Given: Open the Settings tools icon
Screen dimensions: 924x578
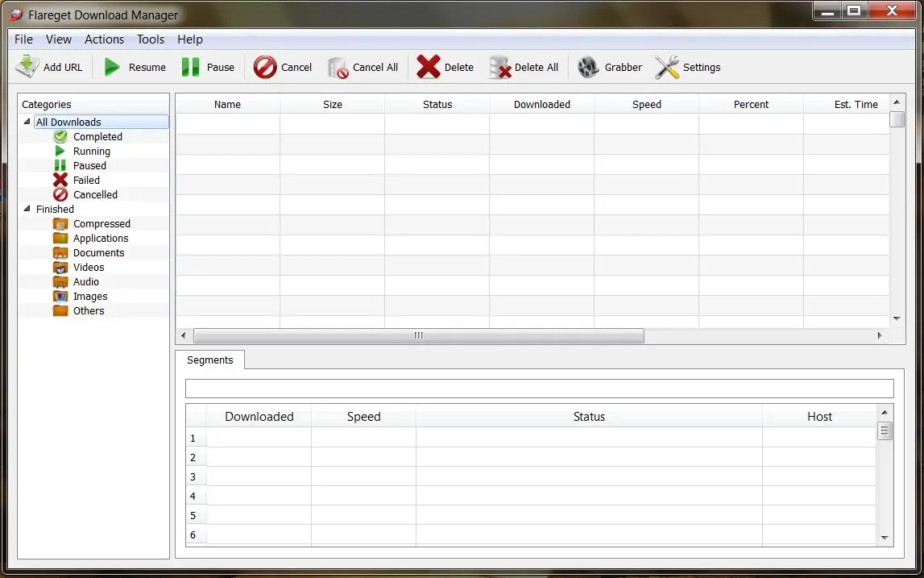Looking at the screenshot, I should [667, 67].
